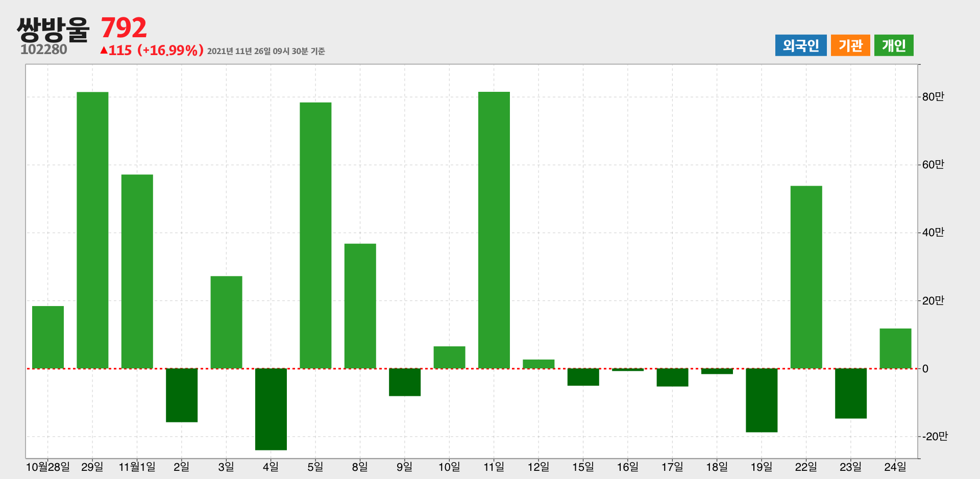
Task: Click the bar for 5일
Action: click(x=315, y=235)
